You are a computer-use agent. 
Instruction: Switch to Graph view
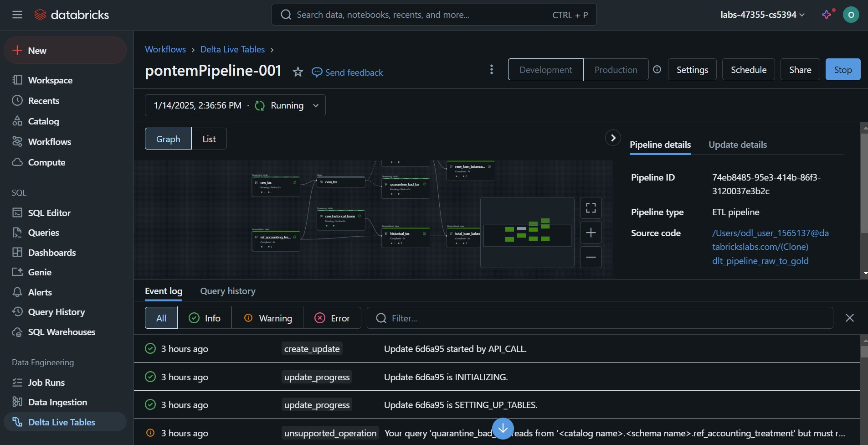coord(168,139)
